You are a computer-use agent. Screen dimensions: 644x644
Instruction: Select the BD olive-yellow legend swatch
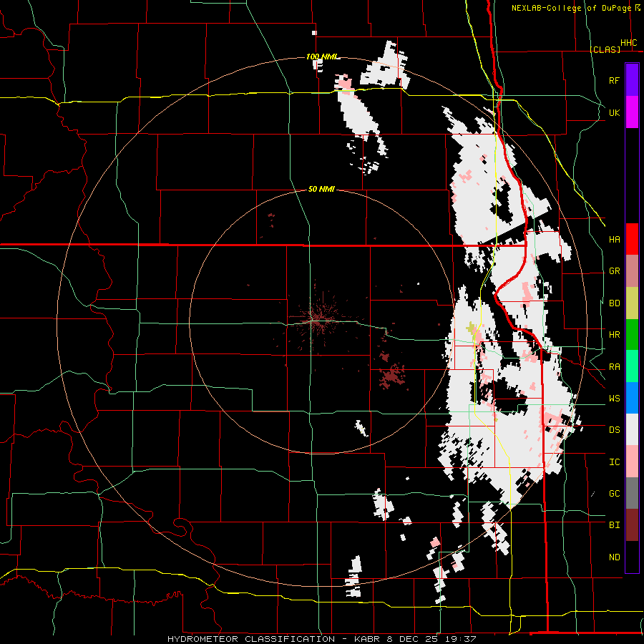(x=632, y=303)
